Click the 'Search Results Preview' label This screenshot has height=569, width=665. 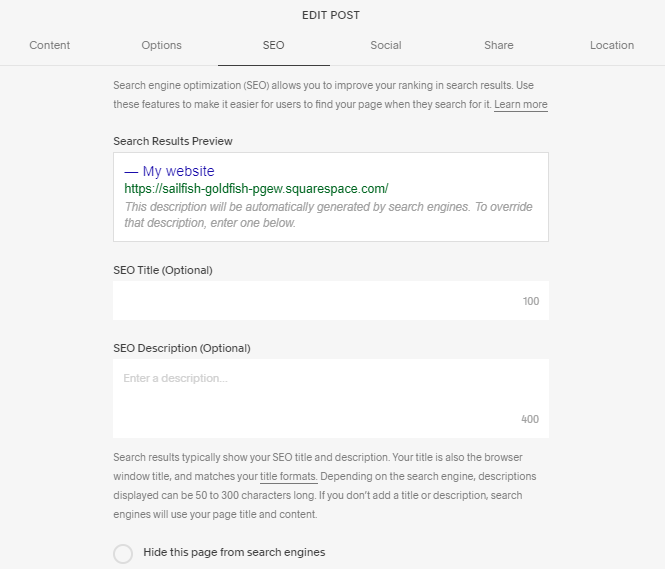173,141
